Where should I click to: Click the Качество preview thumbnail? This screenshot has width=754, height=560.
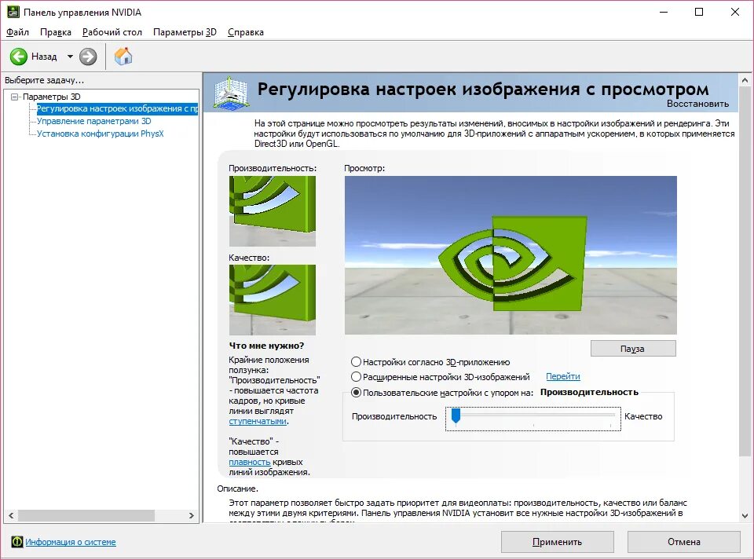(x=273, y=299)
